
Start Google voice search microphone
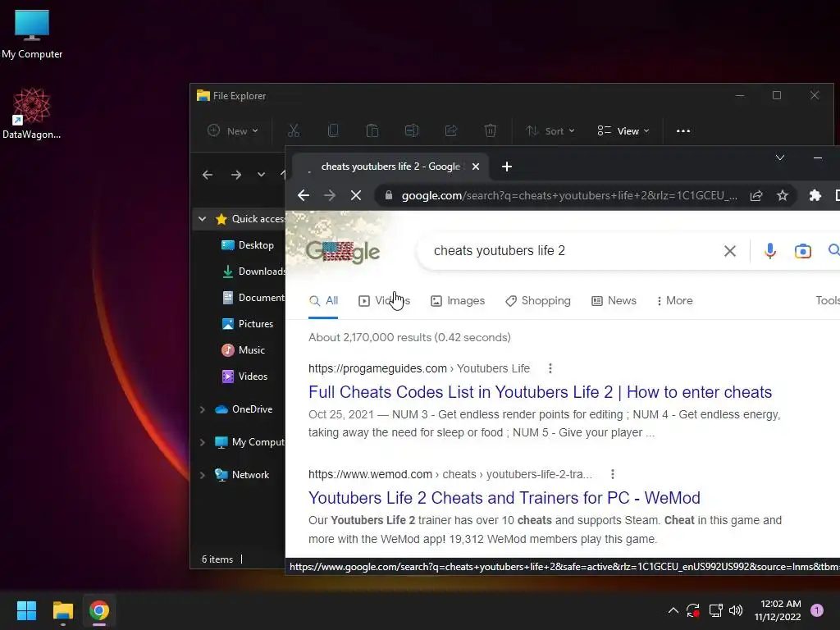click(x=769, y=251)
